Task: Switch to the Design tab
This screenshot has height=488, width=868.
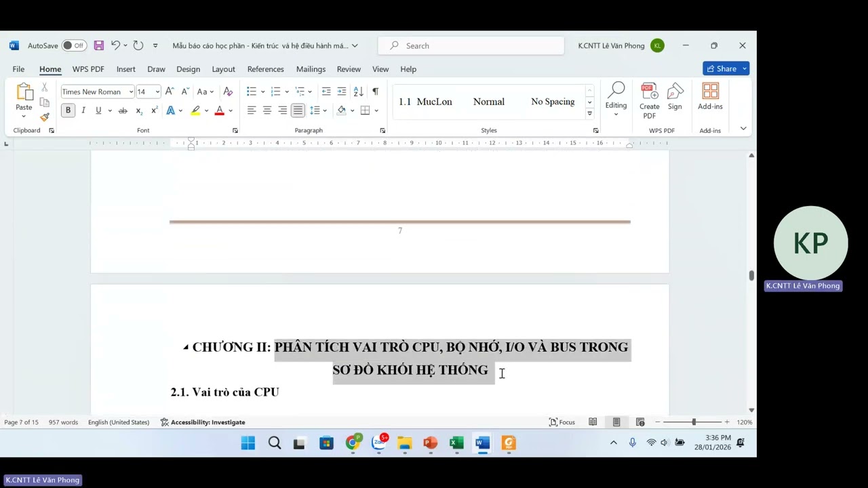Action: pos(188,69)
